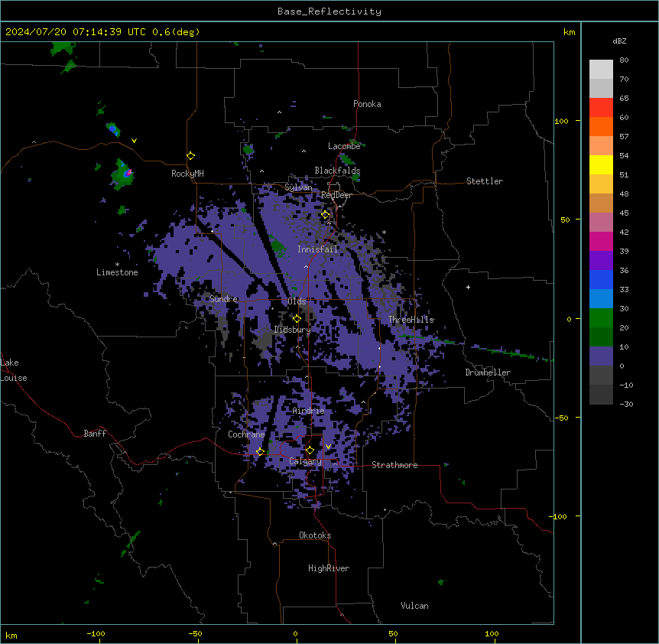The height and width of the screenshot is (644, 659).
Task: Pick the red 65-60 dBZ legend swatch
Action: click(x=601, y=108)
